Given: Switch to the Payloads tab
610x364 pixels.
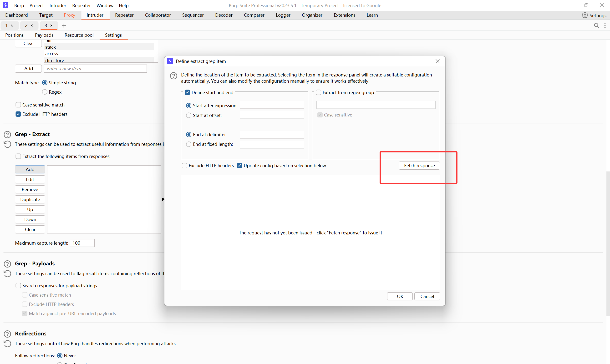Looking at the screenshot, I should [44, 35].
